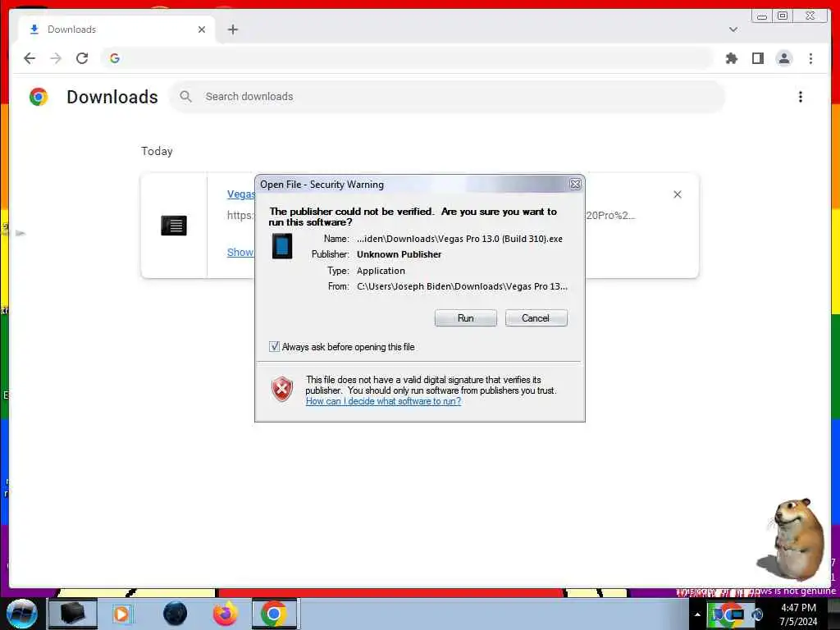840x630 pixels.
Task: Switch to Chrome in the taskbar
Action: coord(274,614)
